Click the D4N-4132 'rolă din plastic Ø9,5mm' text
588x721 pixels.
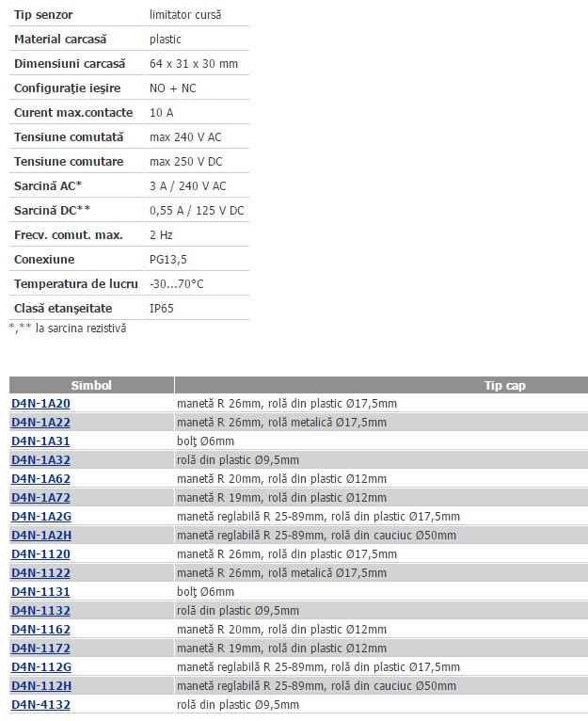click(238, 705)
